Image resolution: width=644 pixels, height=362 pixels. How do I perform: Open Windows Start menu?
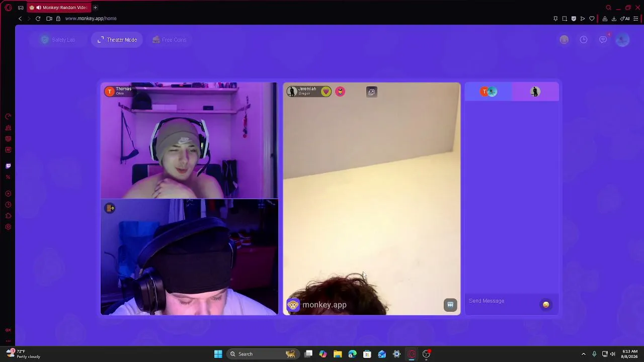(x=218, y=354)
